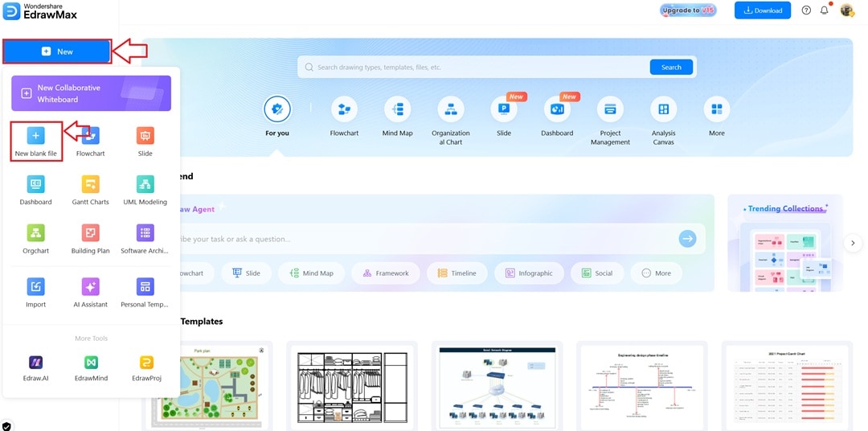Open notifications bell

click(x=825, y=10)
